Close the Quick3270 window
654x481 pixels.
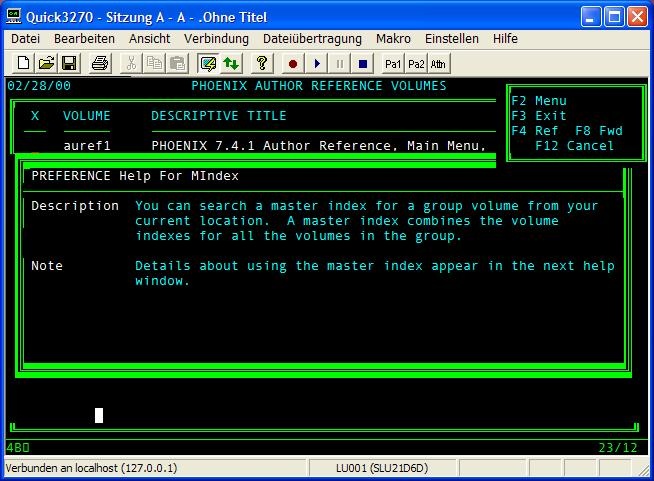[638, 17]
